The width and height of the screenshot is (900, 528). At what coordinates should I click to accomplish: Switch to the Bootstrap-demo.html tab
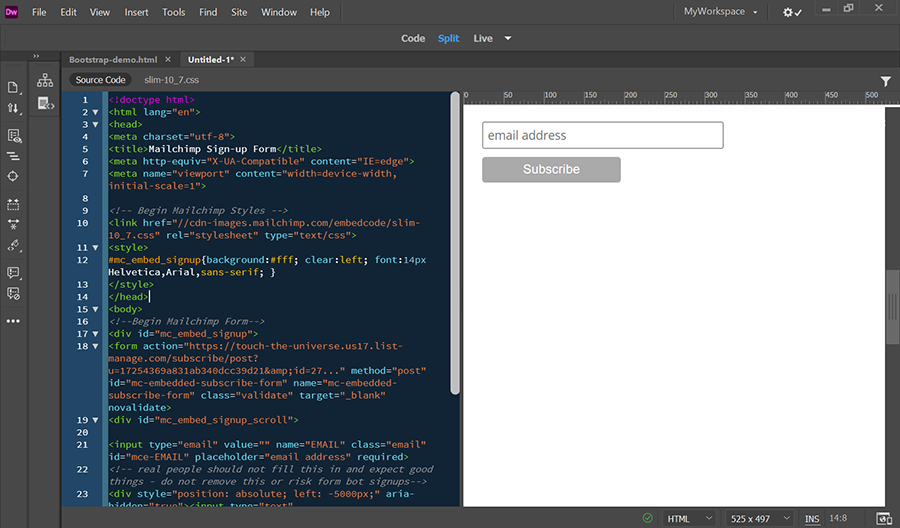[x=113, y=60]
